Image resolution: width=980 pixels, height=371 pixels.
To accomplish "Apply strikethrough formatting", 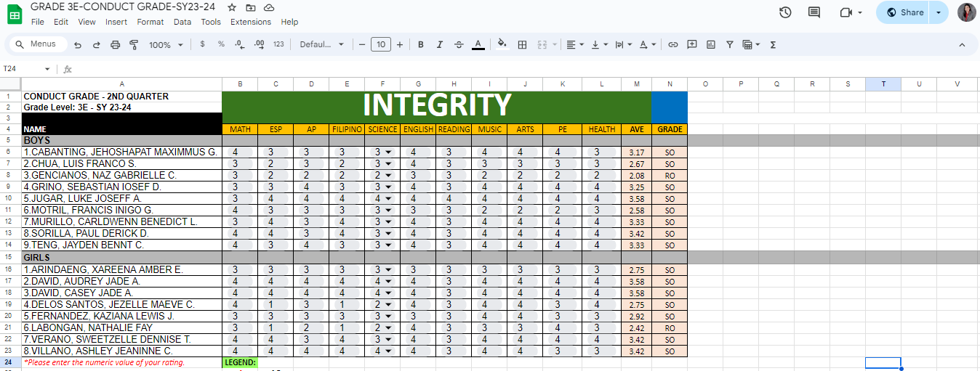I will 459,45.
